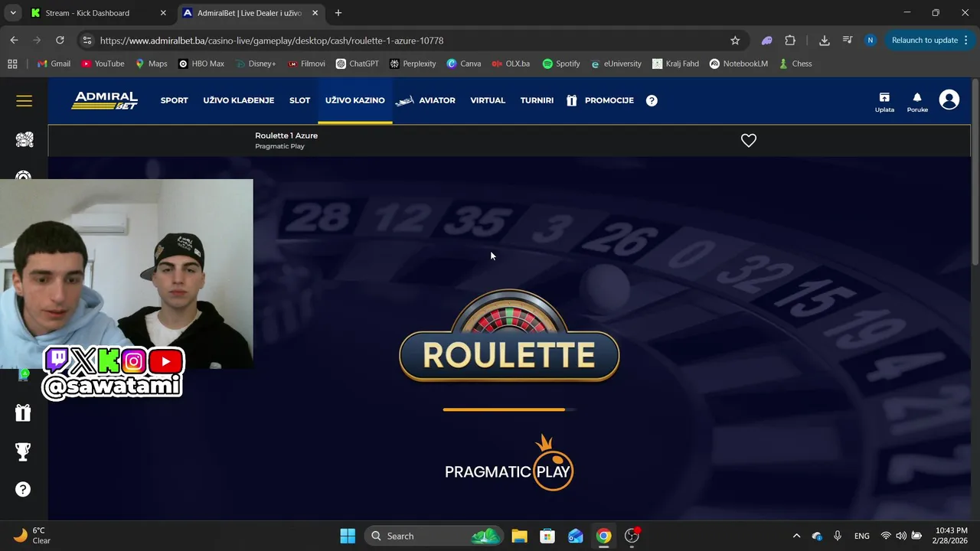The height and width of the screenshot is (551, 980).
Task: Open the YouTube bookmark
Action: (x=103, y=64)
